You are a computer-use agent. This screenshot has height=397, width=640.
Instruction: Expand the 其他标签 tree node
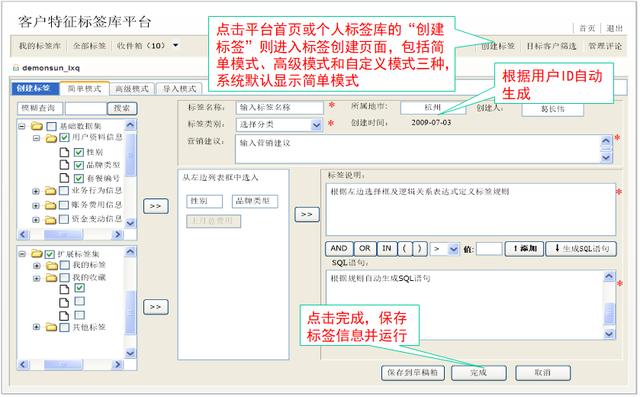point(36,327)
